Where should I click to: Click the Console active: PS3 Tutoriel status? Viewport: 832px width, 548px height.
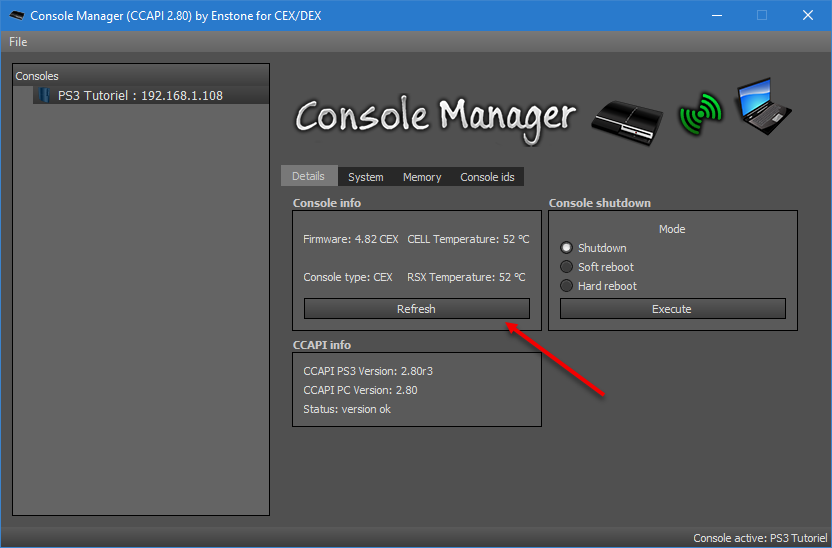[x=760, y=538]
